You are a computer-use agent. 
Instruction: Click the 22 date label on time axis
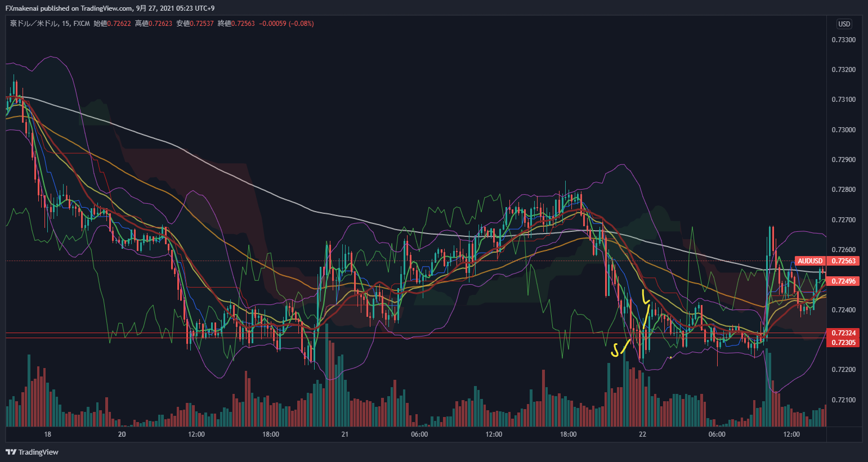point(642,434)
